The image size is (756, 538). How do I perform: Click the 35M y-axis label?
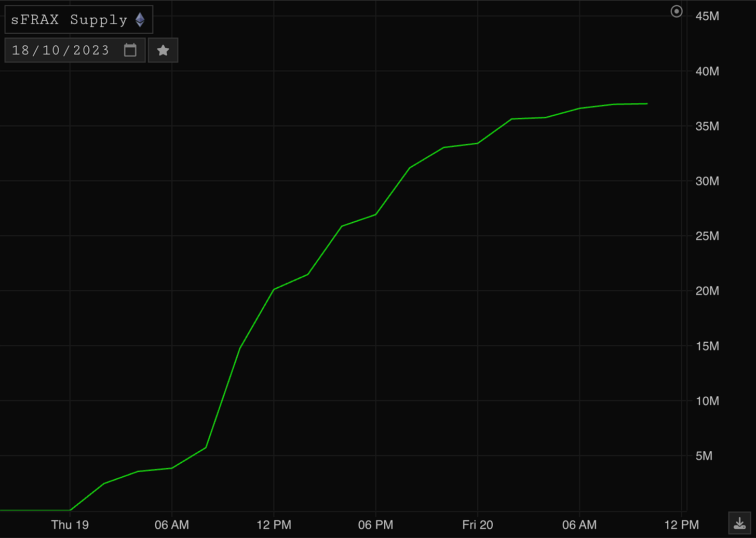pos(707,126)
